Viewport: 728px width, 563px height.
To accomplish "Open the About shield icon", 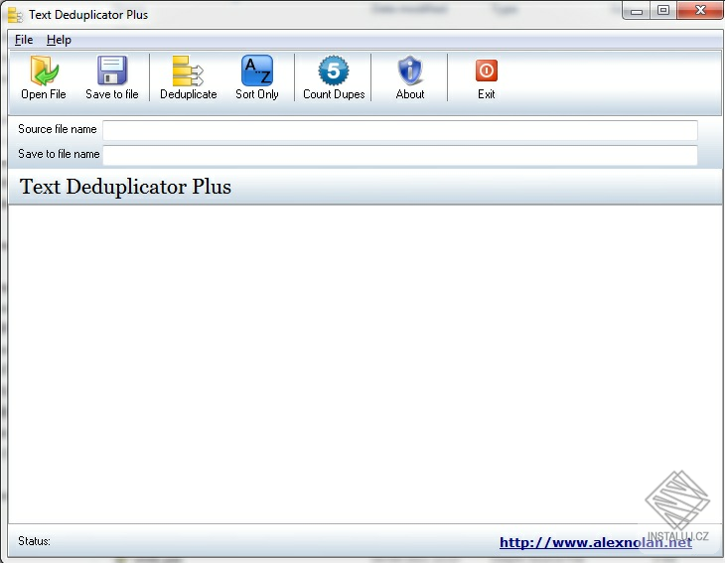I will (x=410, y=70).
